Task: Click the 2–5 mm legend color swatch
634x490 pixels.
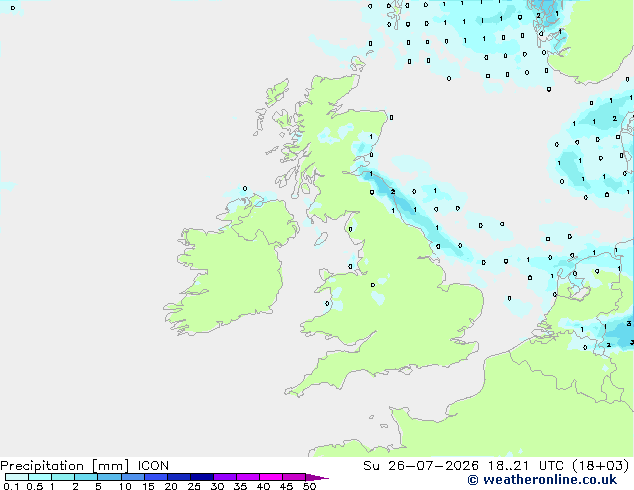Action: pos(86,477)
